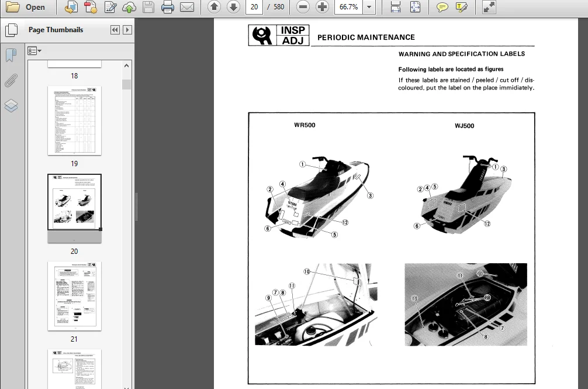Select page 21 thumbnail

click(x=74, y=296)
